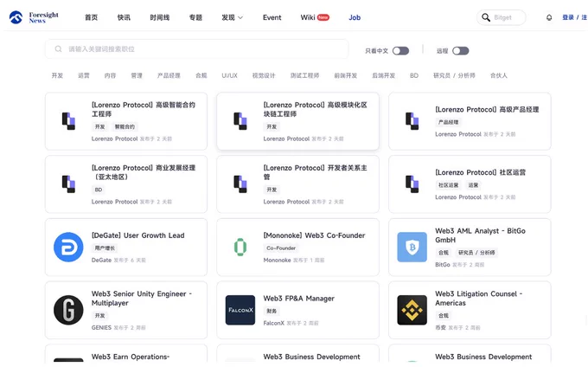
Task: Click the FalconX logo
Action: [x=240, y=310]
